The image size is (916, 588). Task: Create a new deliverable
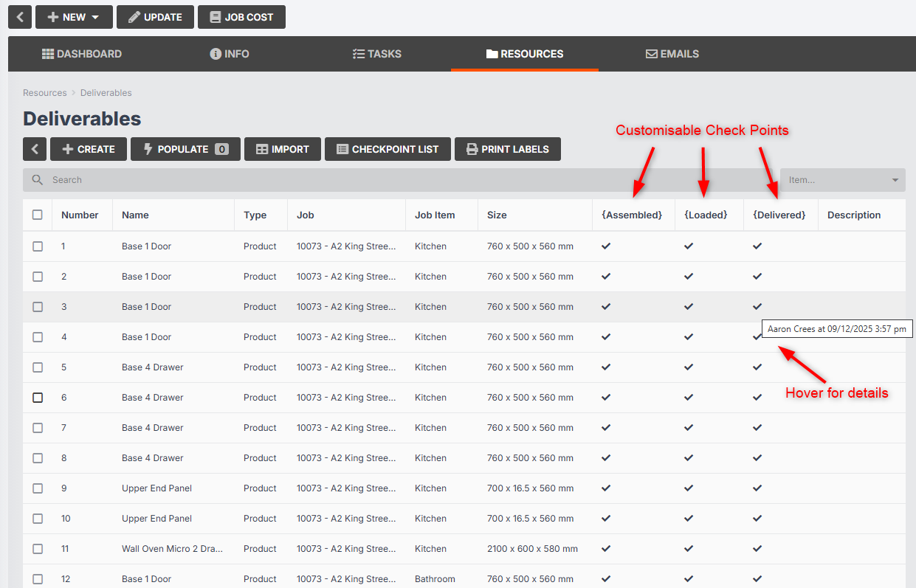tap(89, 149)
